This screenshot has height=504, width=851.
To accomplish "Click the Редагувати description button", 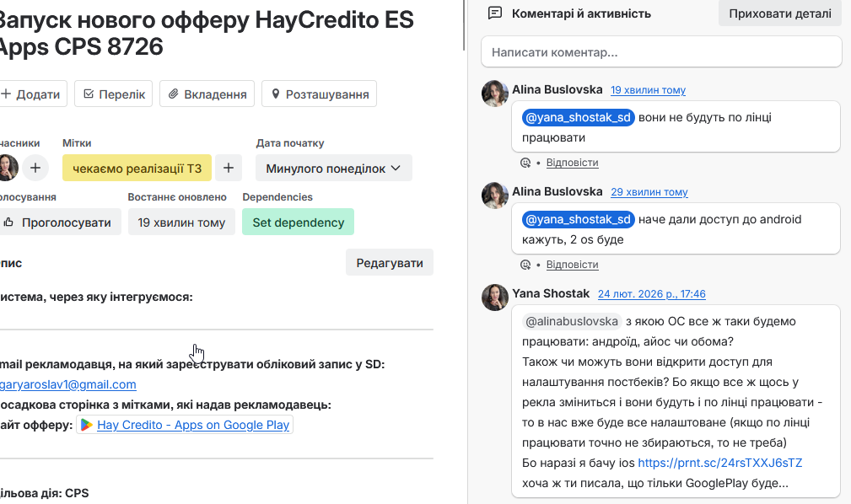I will coord(389,262).
